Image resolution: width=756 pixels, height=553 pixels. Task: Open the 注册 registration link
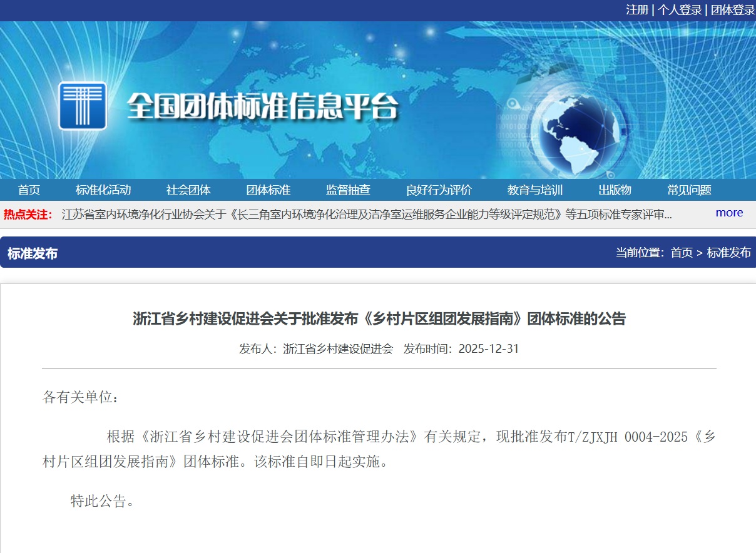[x=637, y=10]
